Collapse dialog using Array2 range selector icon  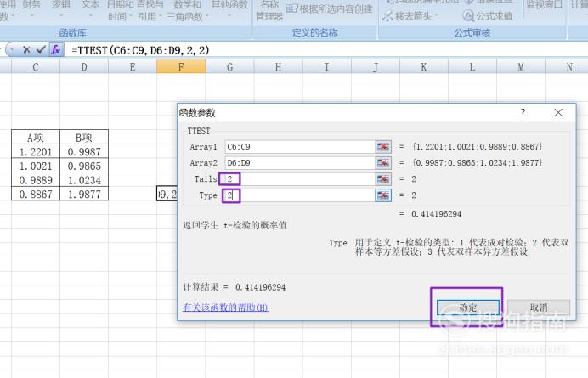383,163
